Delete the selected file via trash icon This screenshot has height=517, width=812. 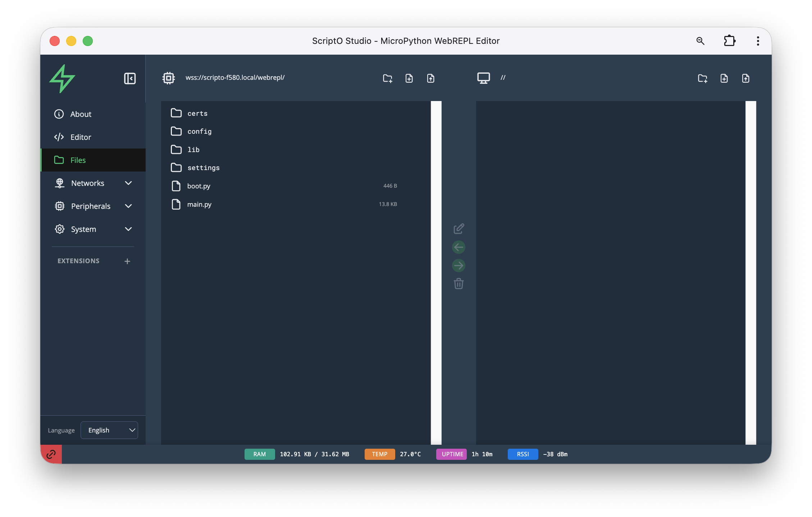point(459,284)
